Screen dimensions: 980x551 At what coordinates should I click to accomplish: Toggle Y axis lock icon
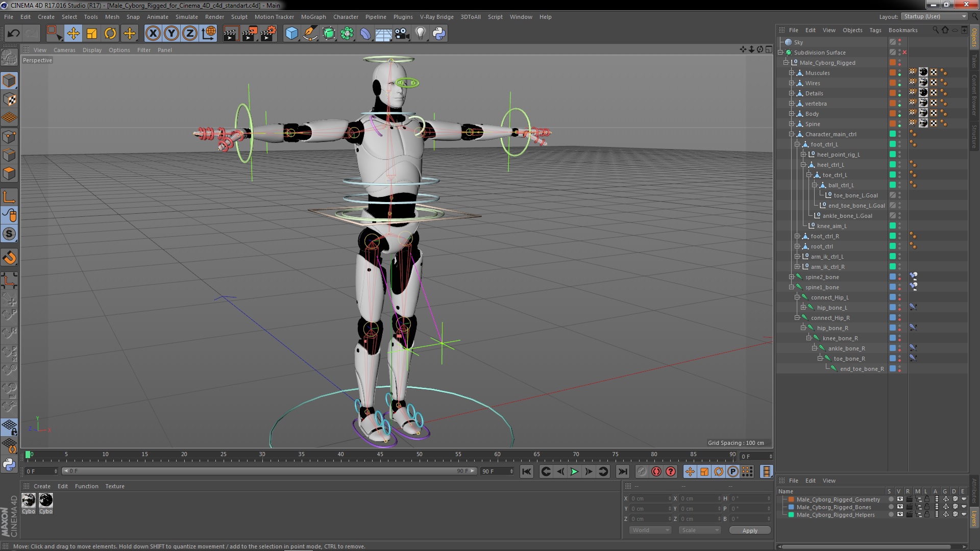point(171,34)
